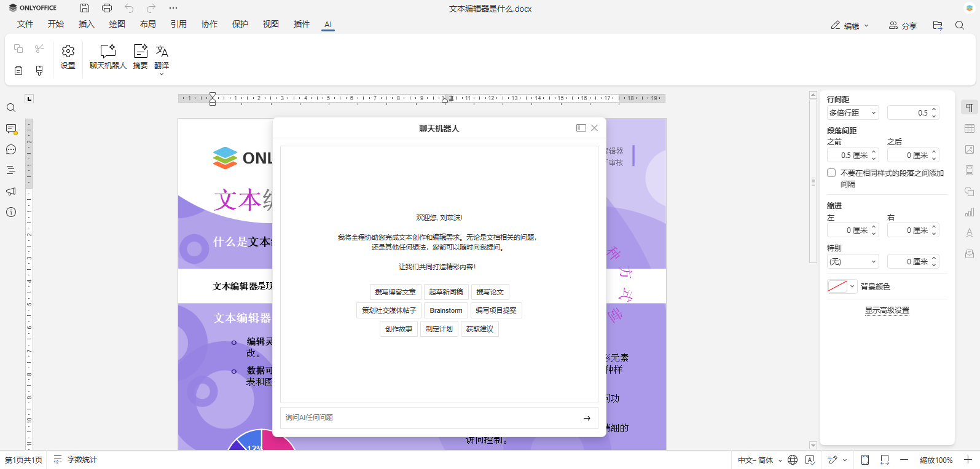Open the 翻译 translate dropdown

click(162, 60)
